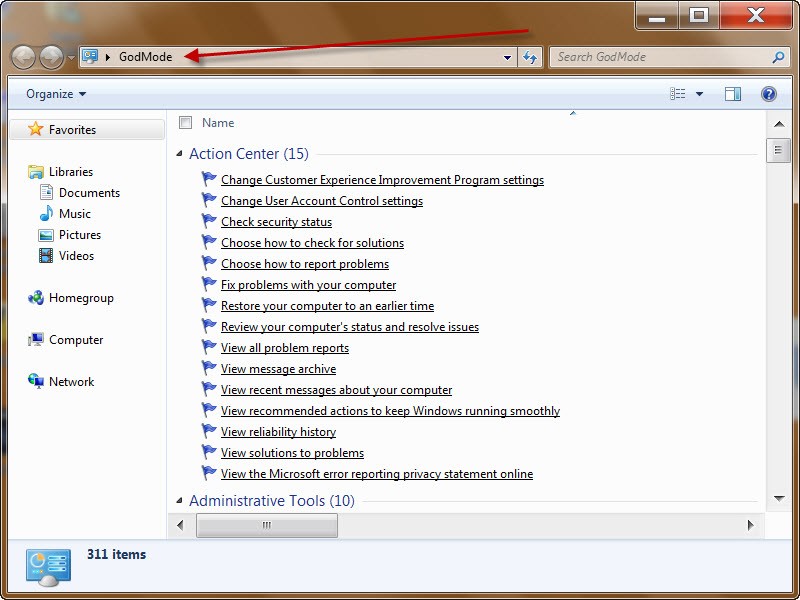
Task: Open Help via the question mark icon
Action: coord(768,94)
